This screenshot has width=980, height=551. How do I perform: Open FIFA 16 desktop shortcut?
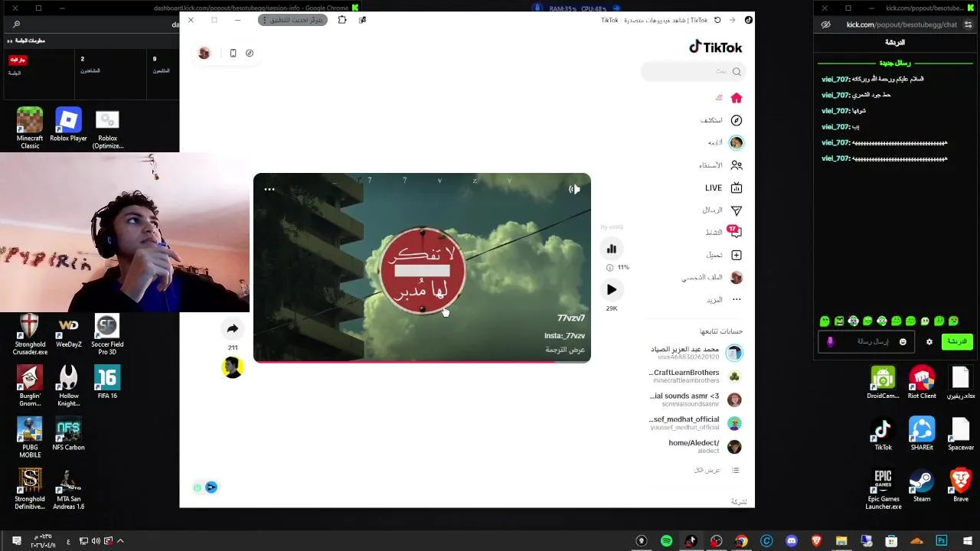click(x=107, y=382)
